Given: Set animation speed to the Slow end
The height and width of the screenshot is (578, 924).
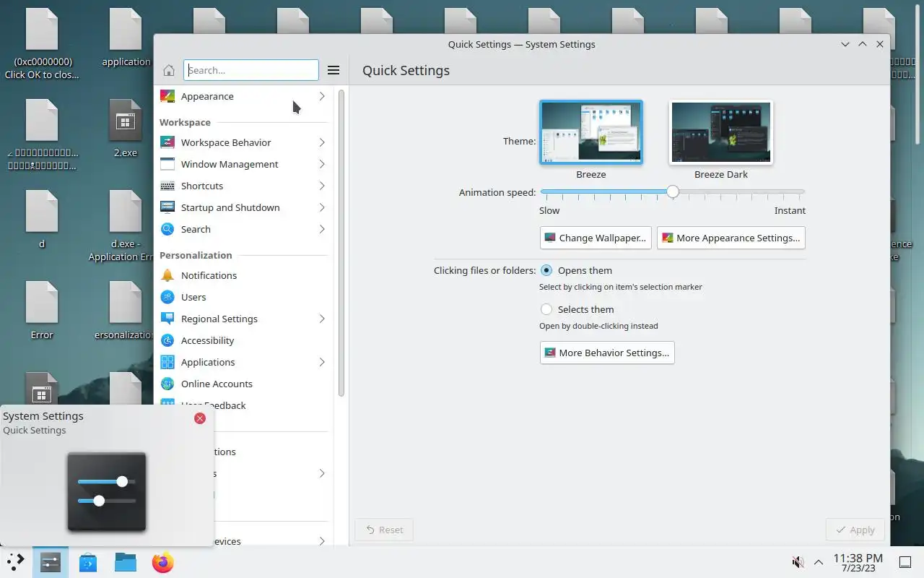Looking at the screenshot, I should click(542, 192).
